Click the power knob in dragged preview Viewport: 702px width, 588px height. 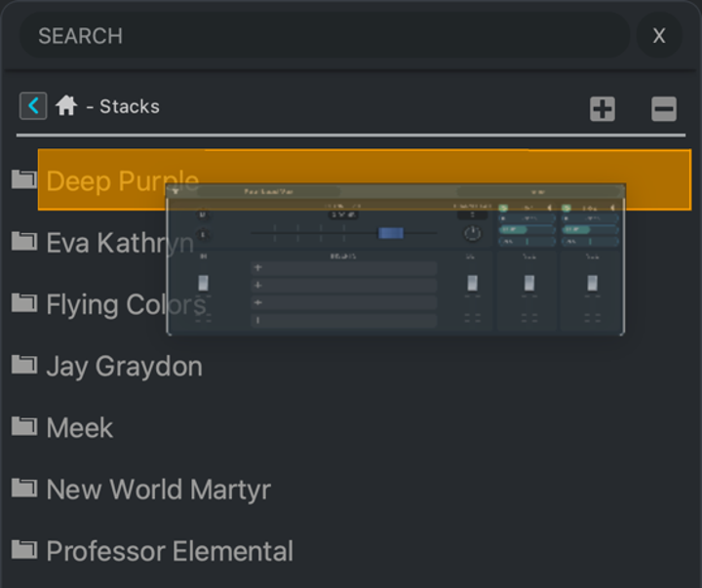[472, 234]
